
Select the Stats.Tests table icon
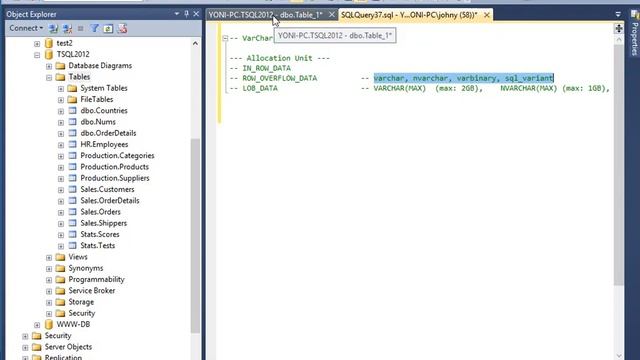pos(73,245)
